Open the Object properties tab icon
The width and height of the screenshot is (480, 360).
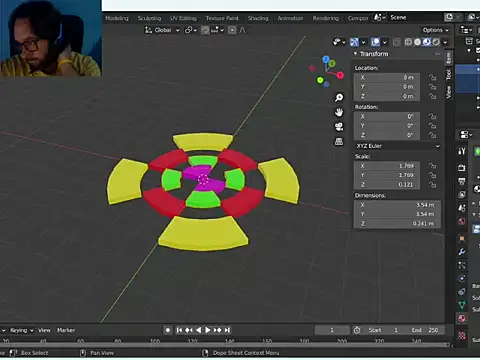pyautogui.click(x=462, y=238)
